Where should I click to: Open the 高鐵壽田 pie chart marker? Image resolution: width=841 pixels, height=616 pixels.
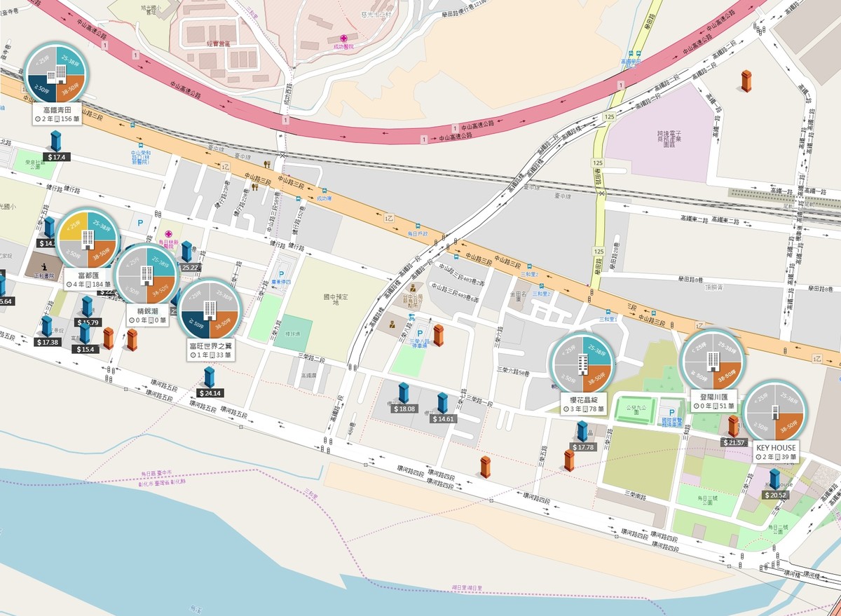[x=55, y=72]
